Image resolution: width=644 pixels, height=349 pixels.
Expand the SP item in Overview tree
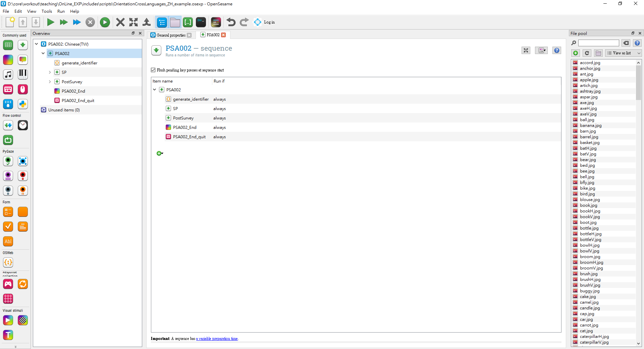pyautogui.click(x=50, y=72)
